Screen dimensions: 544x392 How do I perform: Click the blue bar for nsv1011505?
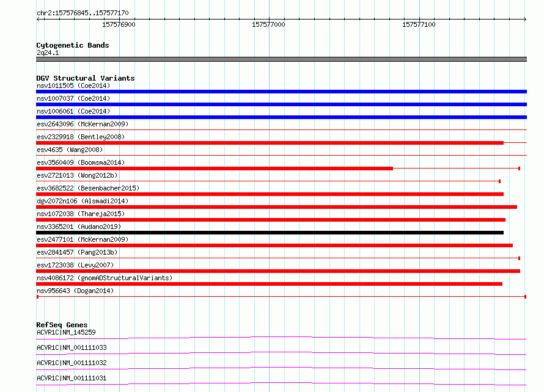point(281,92)
